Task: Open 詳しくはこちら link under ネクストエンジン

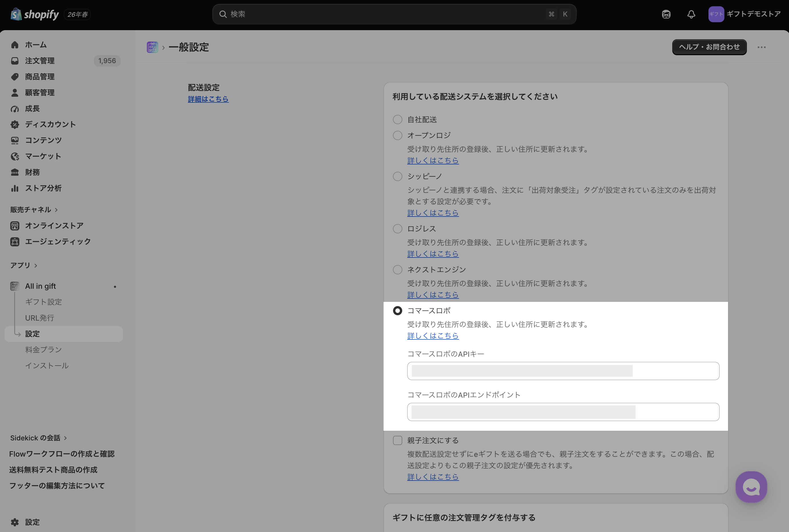Action: 433,295
